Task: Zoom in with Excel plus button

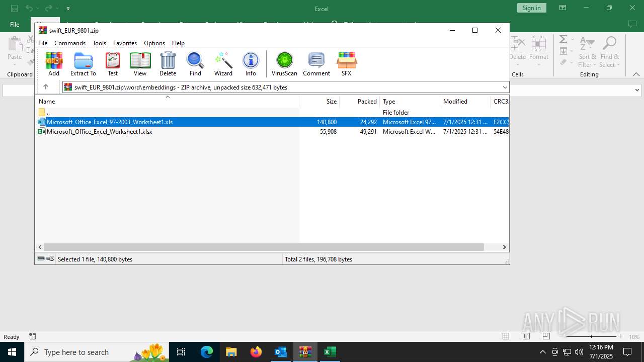Action: coord(620,336)
